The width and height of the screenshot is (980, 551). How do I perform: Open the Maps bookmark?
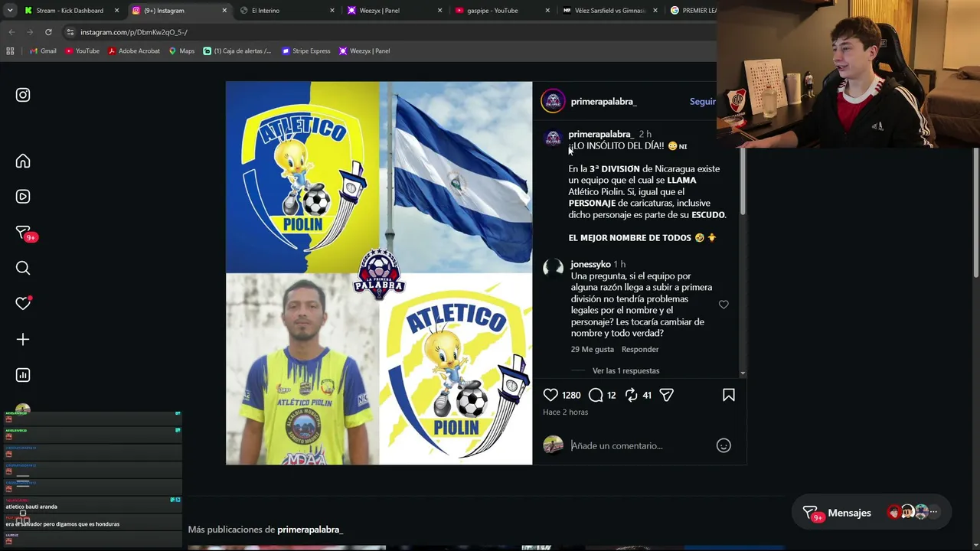181,51
